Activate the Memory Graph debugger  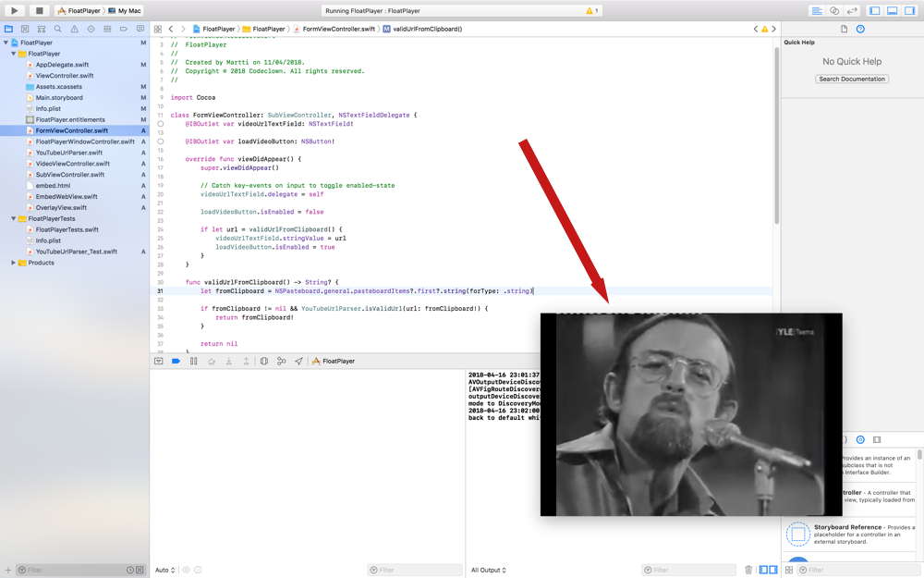[x=280, y=361]
